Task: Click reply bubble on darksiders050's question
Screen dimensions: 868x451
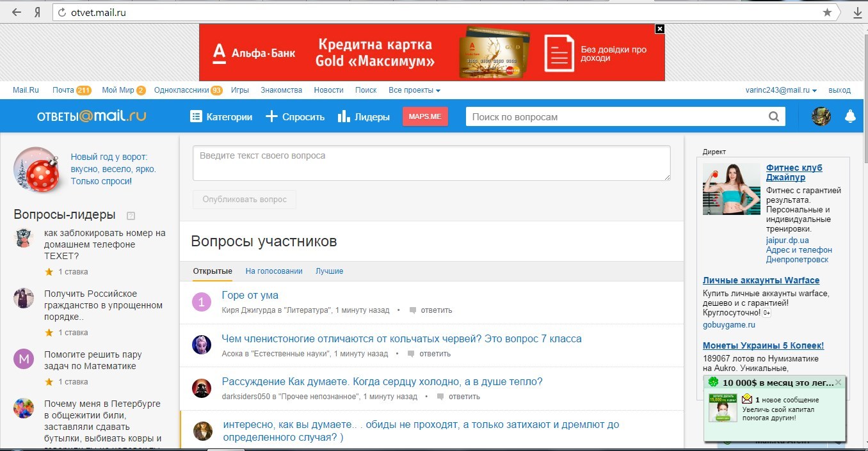Action: (x=440, y=397)
